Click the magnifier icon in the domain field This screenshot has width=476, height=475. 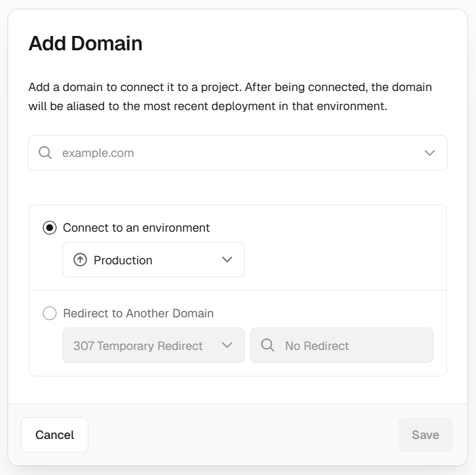click(46, 153)
